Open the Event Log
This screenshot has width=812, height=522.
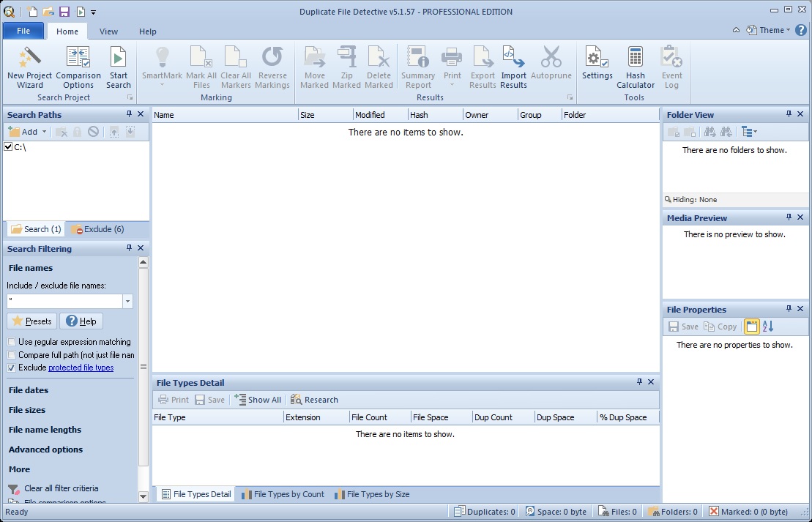point(671,67)
